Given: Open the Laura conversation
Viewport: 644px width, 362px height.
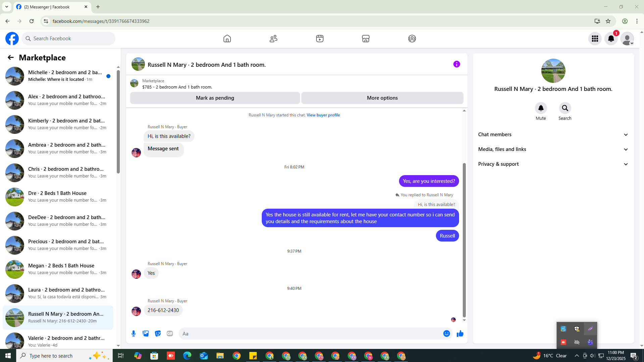Looking at the screenshot, I should [58, 293].
